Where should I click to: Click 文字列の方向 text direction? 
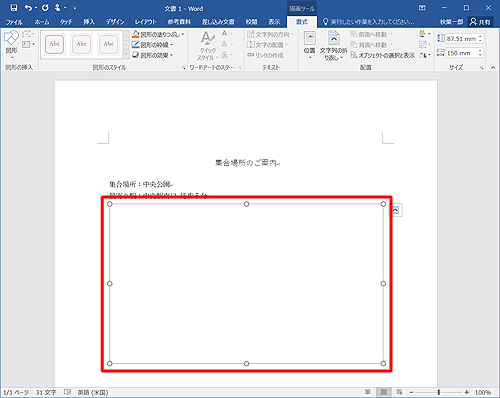270,34
